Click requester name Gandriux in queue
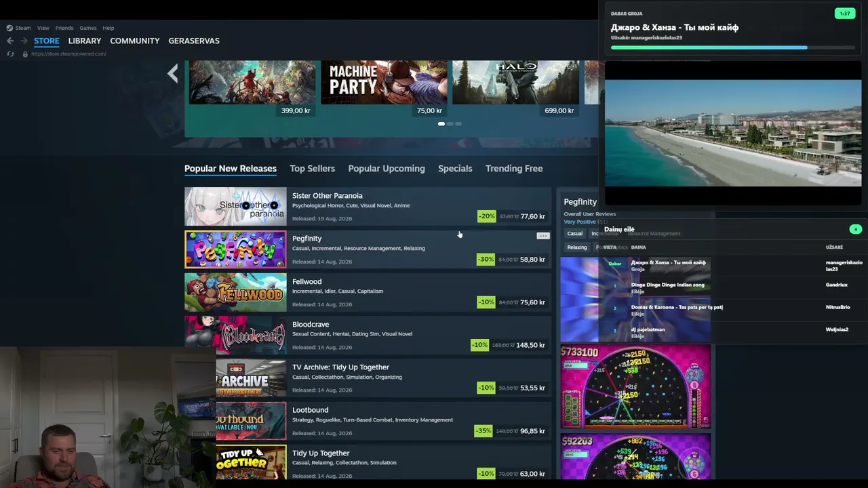 (x=837, y=285)
